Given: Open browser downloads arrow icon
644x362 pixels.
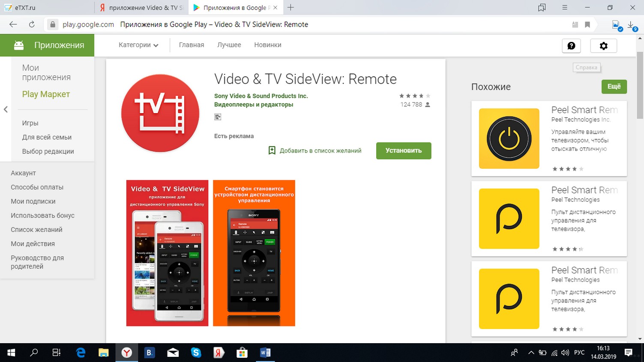Looking at the screenshot, I should tap(632, 25).
